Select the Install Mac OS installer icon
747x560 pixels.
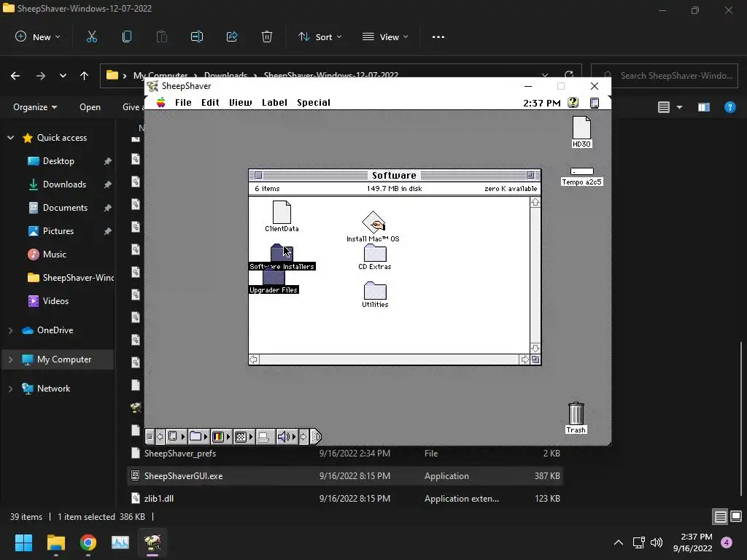(373, 222)
